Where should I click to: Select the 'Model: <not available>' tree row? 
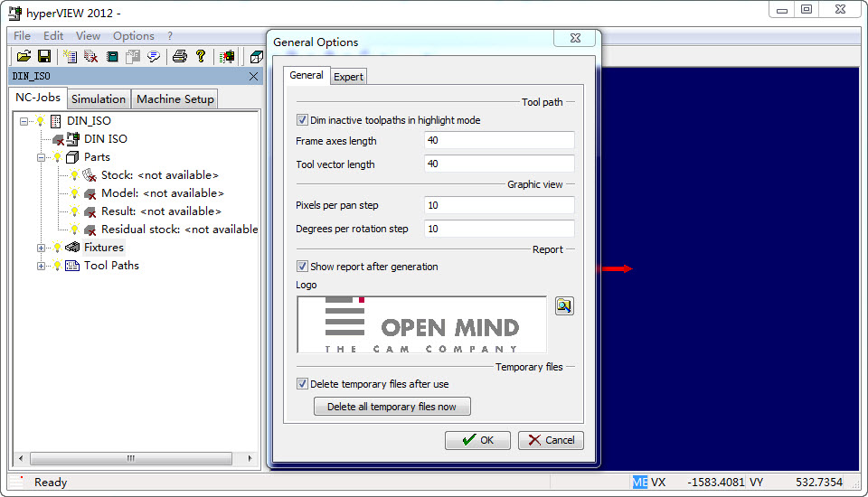[162, 193]
